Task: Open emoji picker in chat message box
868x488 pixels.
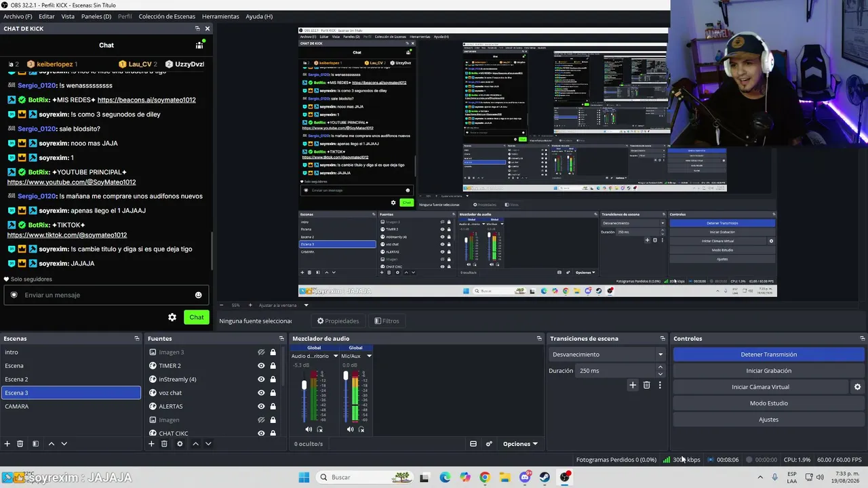Action: click(198, 295)
